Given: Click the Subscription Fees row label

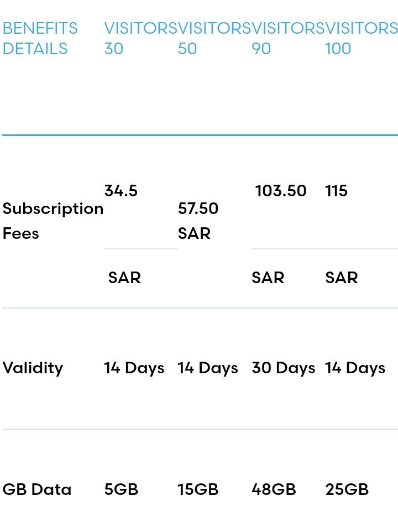Looking at the screenshot, I should tap(53, 221).
